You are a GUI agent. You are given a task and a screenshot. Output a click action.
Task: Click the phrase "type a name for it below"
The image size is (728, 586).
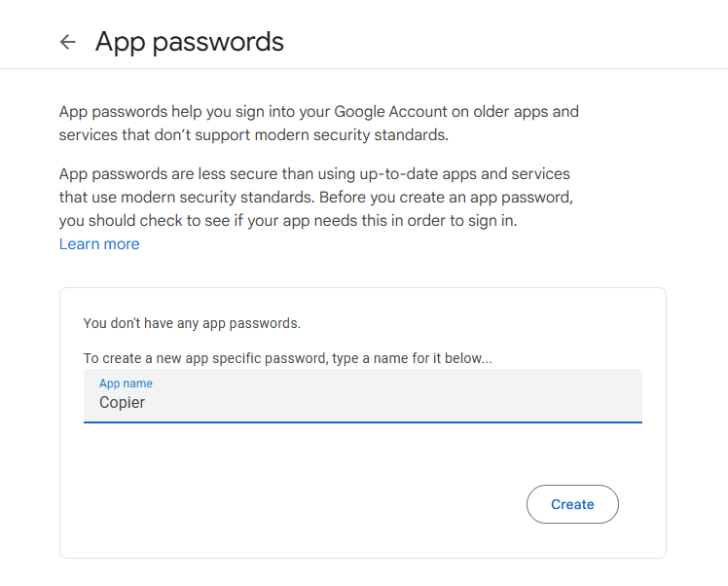click(x=411, y=358)
